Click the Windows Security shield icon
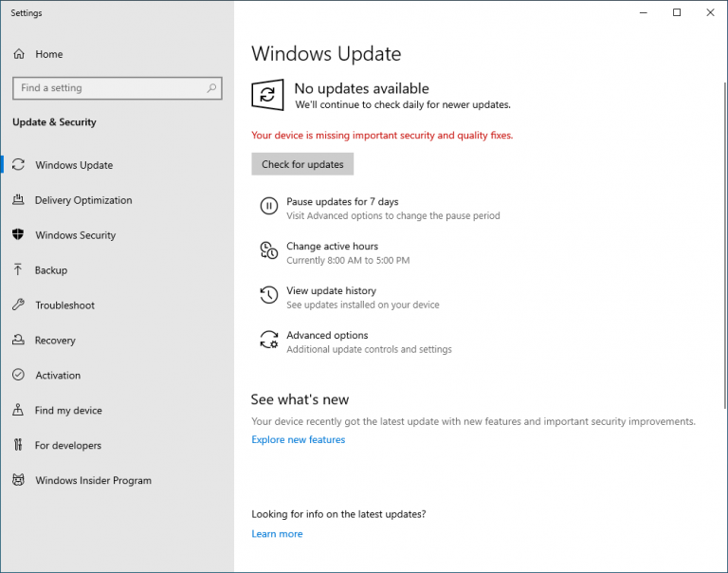Image resolution: width=728 pixels, height=573 pixels. click(x=18, y=235)
